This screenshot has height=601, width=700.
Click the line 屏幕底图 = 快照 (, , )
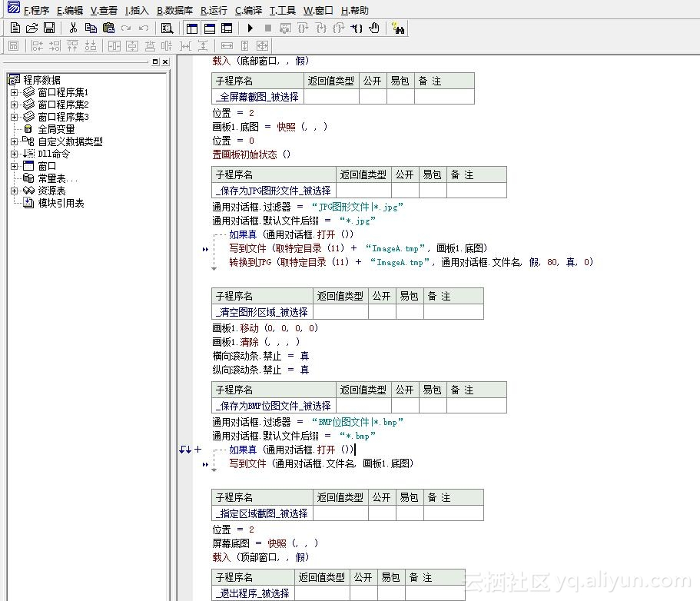(265, 543)
